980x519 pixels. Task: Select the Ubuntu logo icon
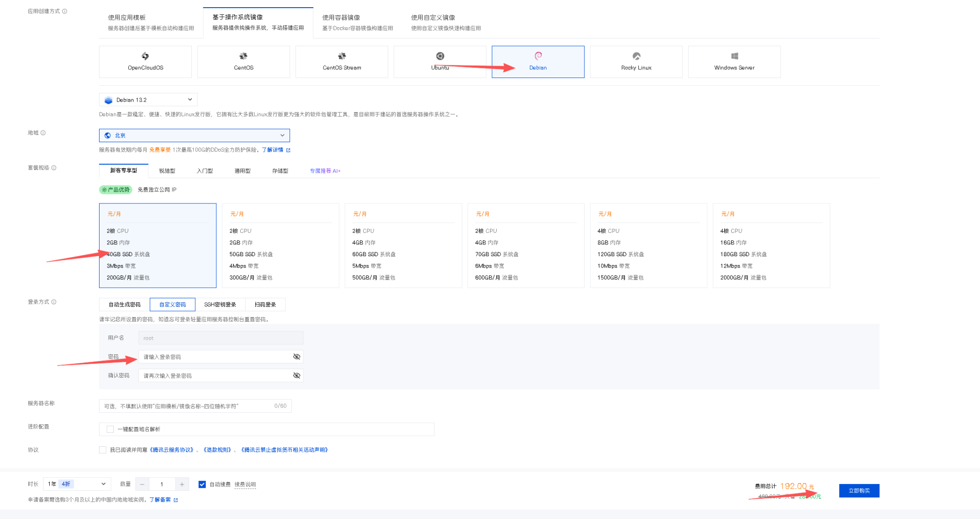[440, 56]
